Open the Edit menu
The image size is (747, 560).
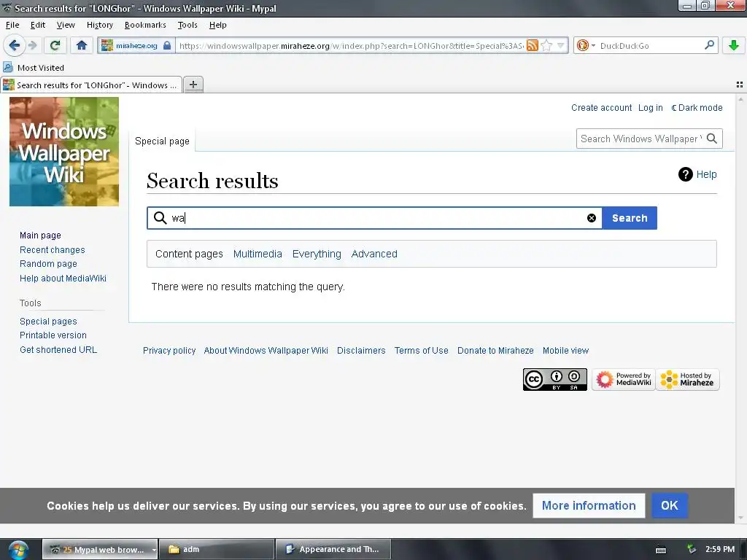(x=38, y=25)
